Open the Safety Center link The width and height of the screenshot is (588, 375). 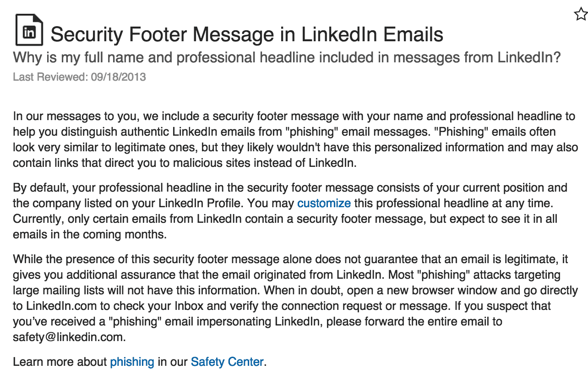[x=227, y=362]
